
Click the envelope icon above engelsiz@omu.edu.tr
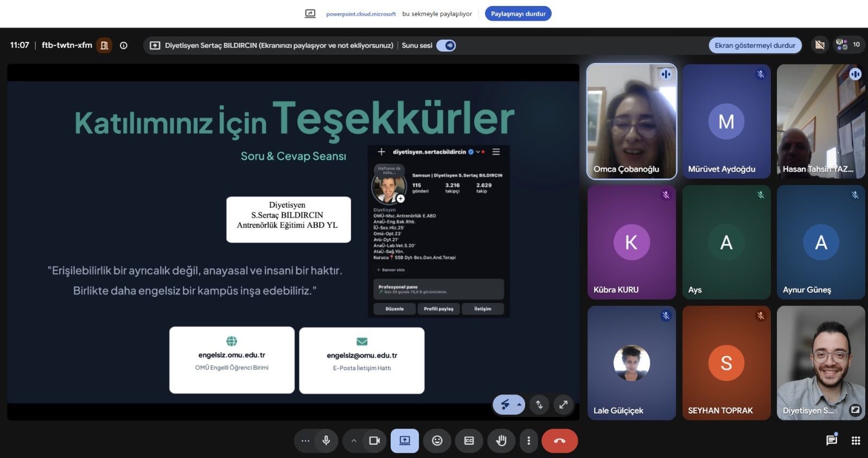click(362, 341)
